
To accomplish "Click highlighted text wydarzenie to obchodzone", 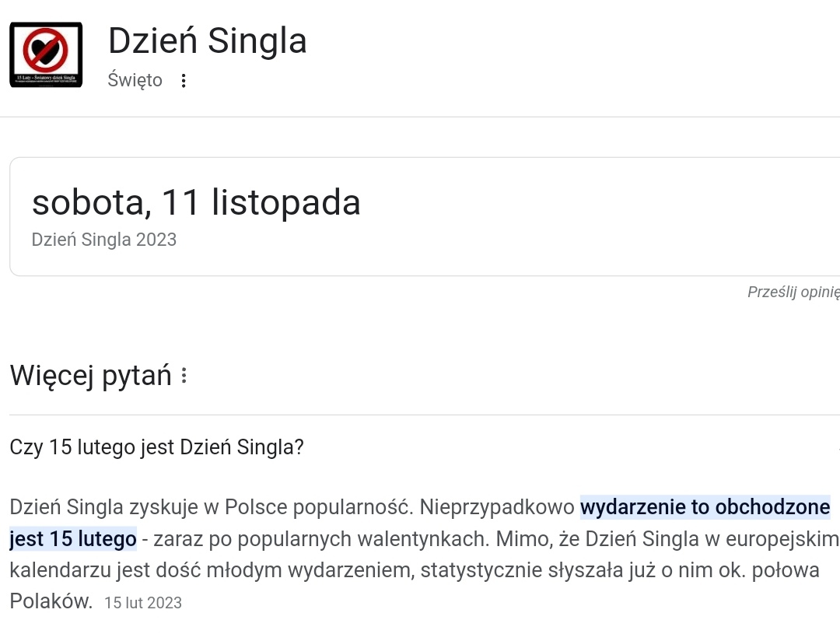I will tap(705, 508).
